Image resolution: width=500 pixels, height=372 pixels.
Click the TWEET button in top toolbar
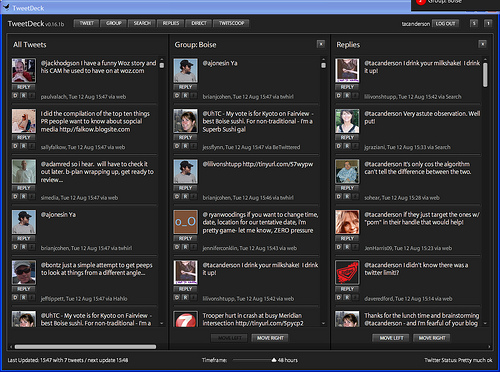click(86, 23)
